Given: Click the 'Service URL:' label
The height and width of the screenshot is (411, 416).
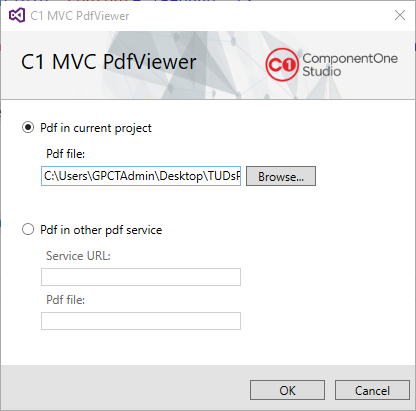Looking at the screenshot, I should (78, 256).
